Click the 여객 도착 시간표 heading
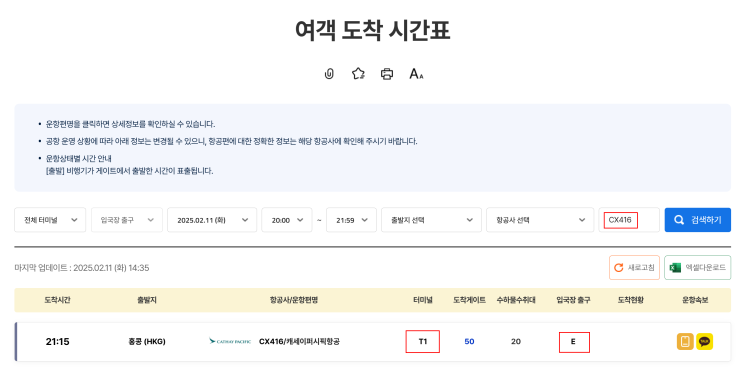Image resolution: width=743 pixels, height=371 pixels. [372, 31]
